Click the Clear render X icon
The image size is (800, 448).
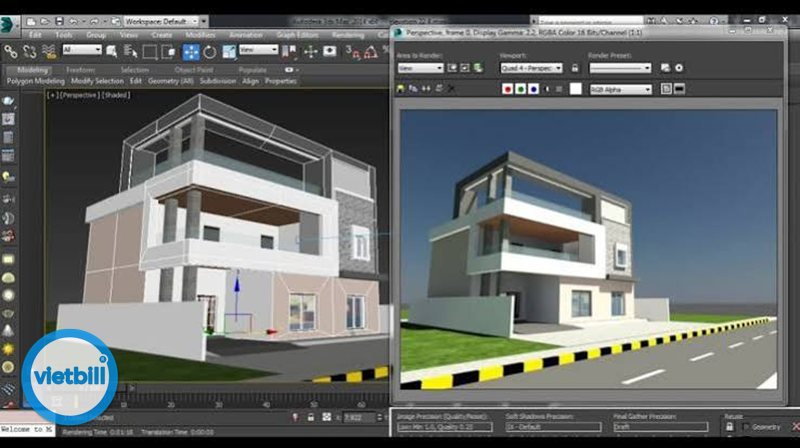coord(451,89)
